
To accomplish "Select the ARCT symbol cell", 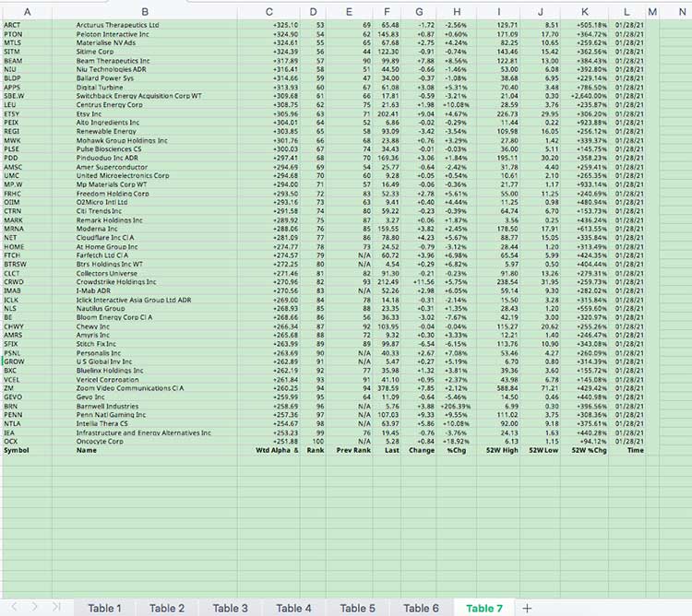I will click(x=13, y=25).
